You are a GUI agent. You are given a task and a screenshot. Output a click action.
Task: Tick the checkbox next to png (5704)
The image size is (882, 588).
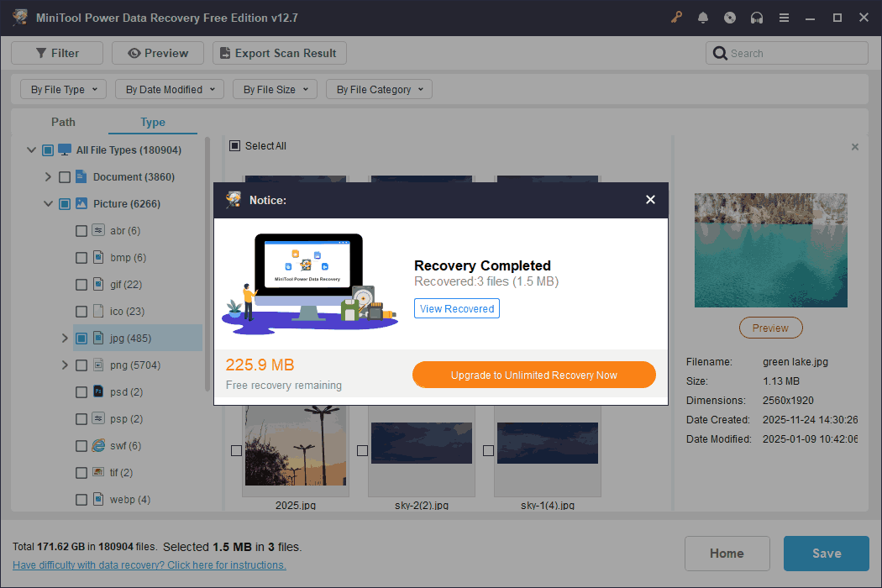click(81, 365)
